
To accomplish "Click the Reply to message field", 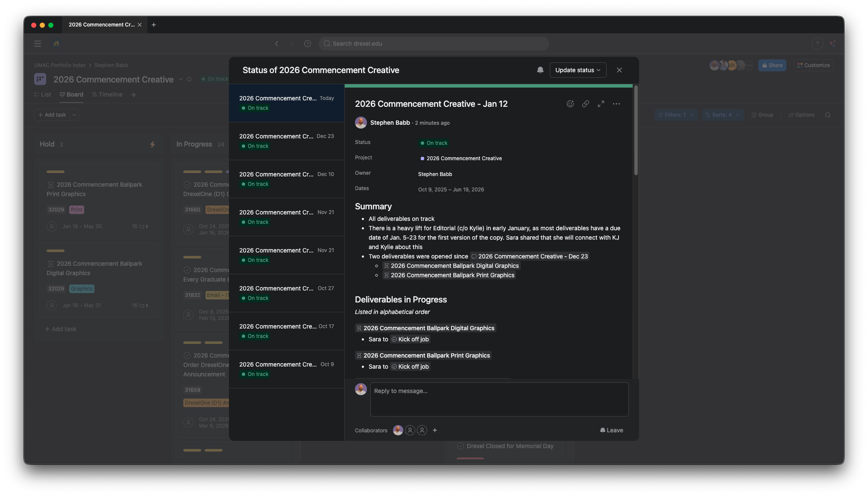I will [499, 399].
